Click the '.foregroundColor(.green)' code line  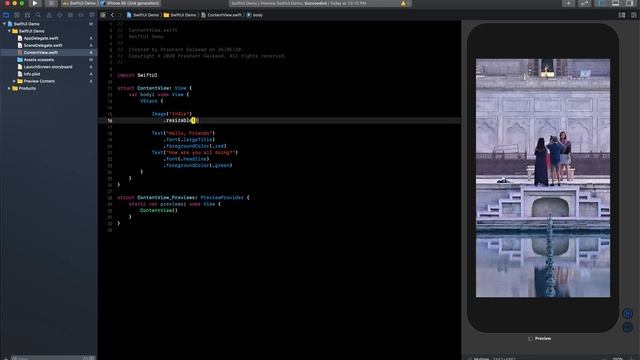point(198,165)
